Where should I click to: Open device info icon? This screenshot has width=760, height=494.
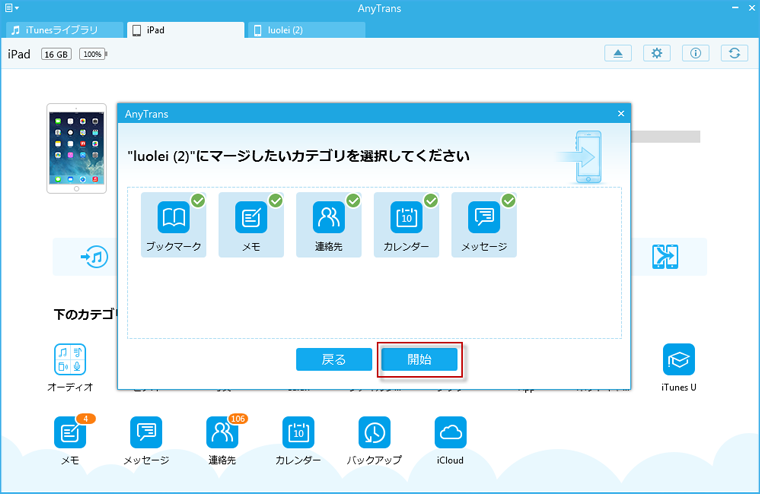pyautogui.click(x=696, y=53)
